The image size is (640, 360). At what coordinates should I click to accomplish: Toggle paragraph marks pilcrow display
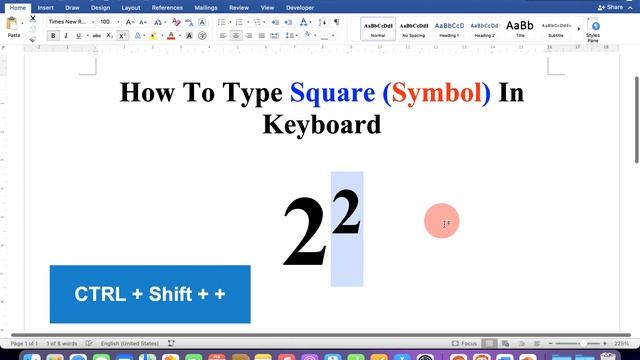(337, 22)
